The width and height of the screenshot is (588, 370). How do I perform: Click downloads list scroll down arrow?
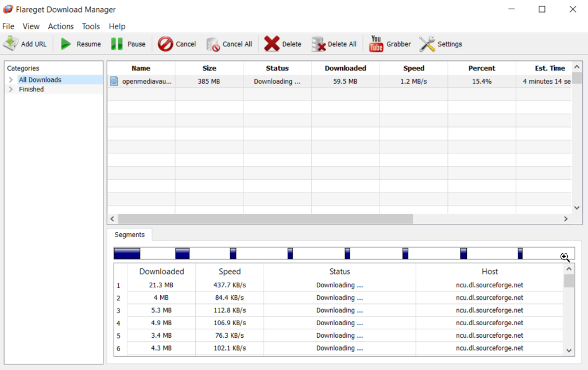[x=577, y=207]
